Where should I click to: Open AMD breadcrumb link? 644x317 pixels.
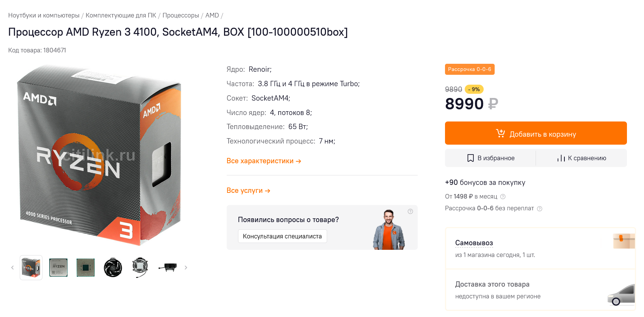click(x=212, y=16)
